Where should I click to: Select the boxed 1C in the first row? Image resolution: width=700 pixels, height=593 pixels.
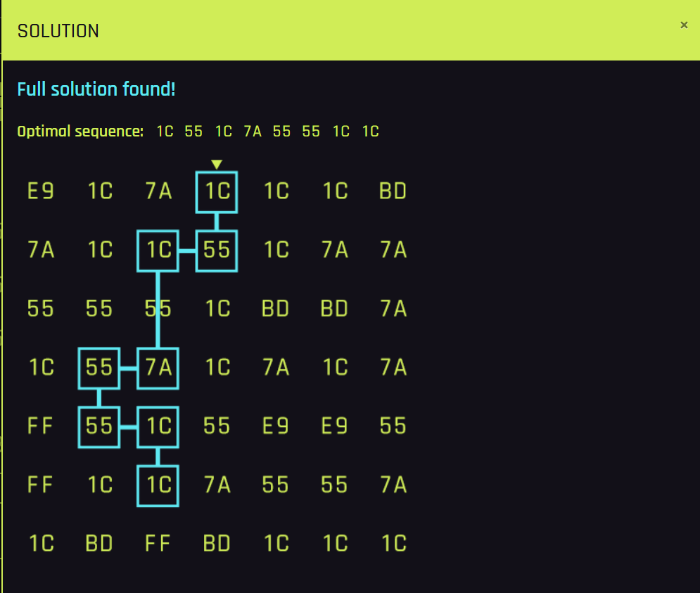pyautogui.click(x=217, y=192)
